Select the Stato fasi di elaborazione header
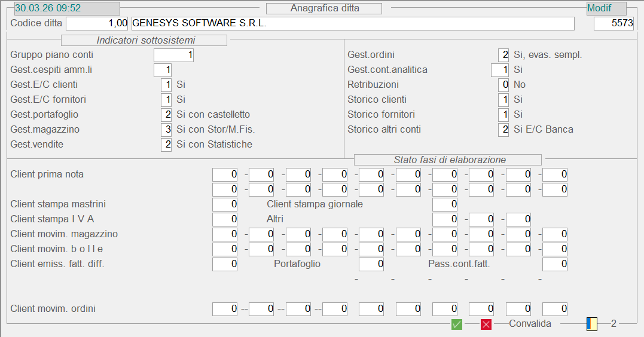 448,160
